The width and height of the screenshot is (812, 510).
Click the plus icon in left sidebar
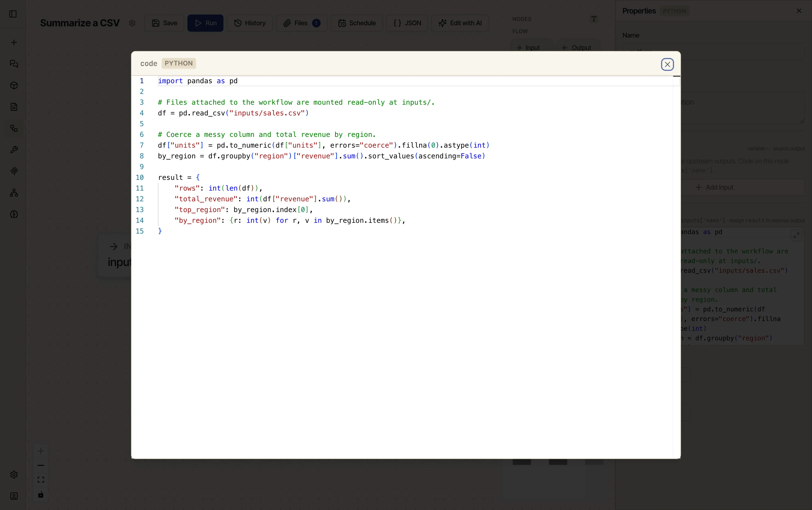point(14,42)
